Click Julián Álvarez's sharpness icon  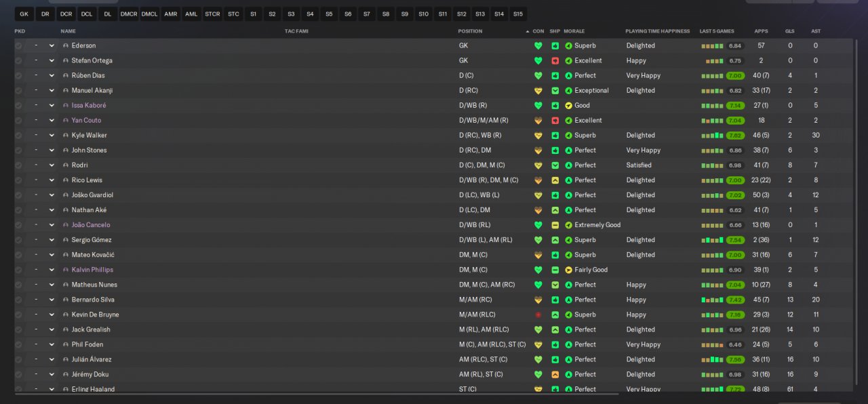pos(555,360)
